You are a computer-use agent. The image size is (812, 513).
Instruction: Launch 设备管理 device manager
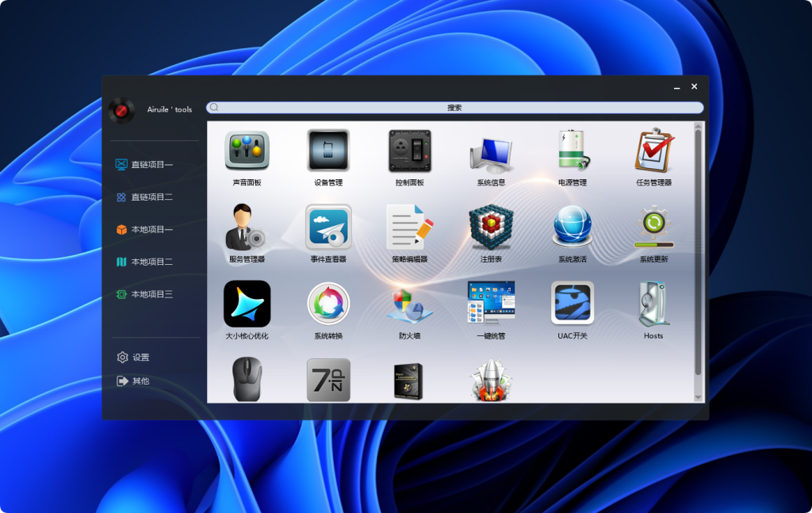coord(328,151)
